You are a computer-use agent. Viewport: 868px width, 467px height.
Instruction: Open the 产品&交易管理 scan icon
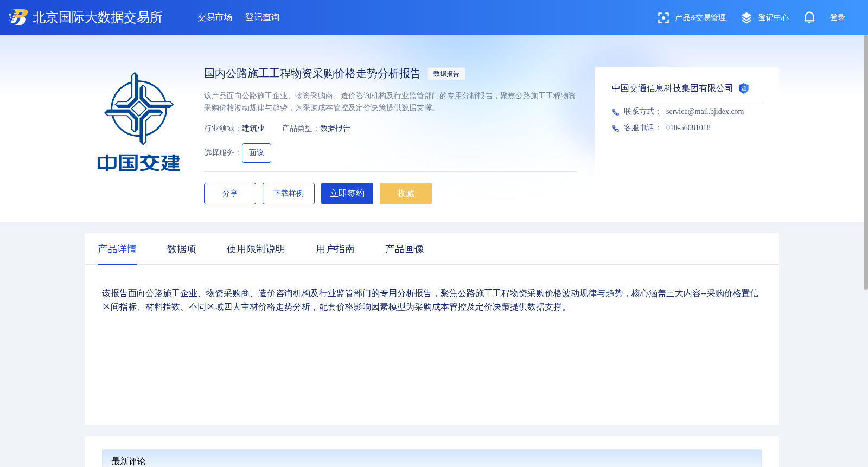tap(663, 18)
